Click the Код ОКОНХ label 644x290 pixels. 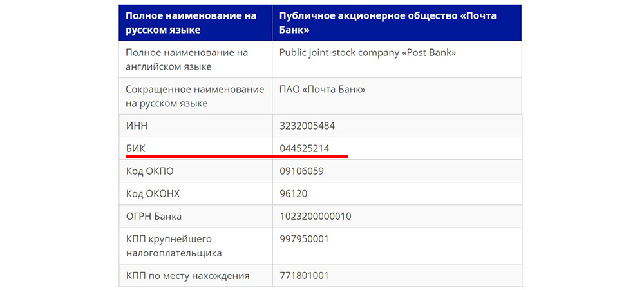153,193
